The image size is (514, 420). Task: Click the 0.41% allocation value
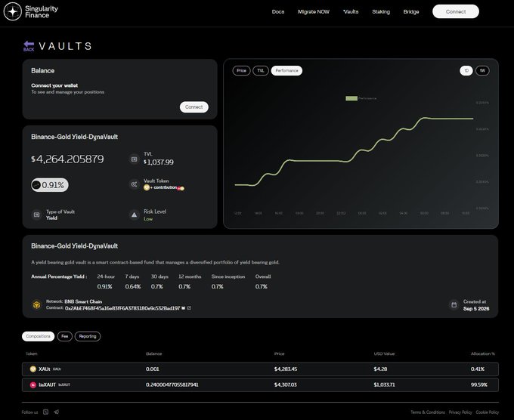coord(477,369)
